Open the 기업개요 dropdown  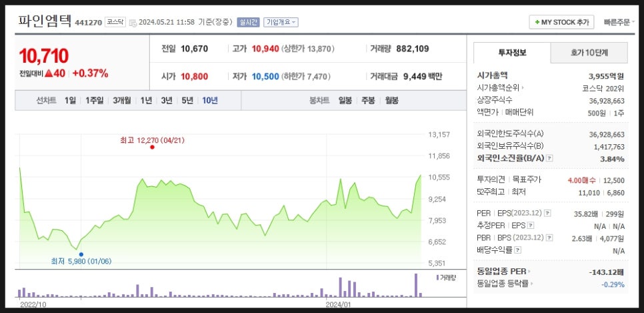coord(281,22)
